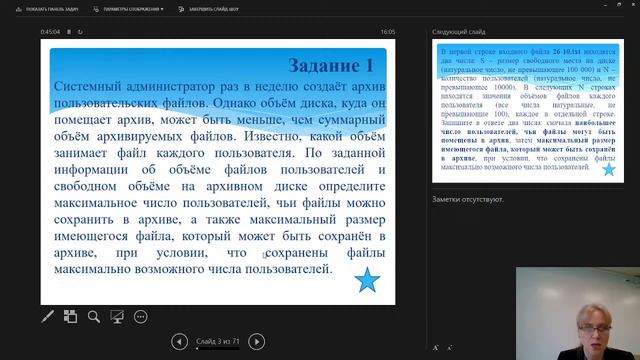The width and height of the screenshot is (640, 360).
Task: Restore down the presenter view window
Action: click(619, 4)
